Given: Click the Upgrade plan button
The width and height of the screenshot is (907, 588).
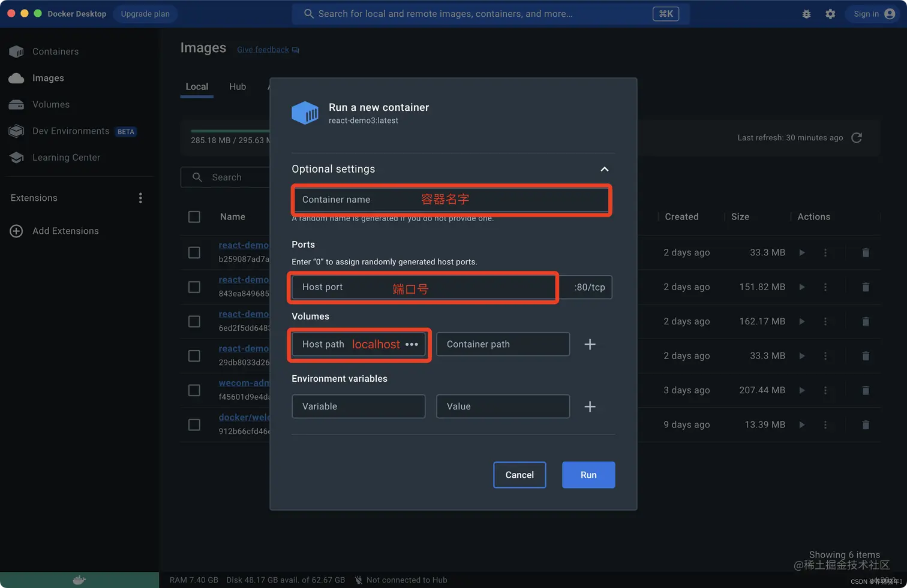Looking at the screenshot, I should [x=145, y=14].
